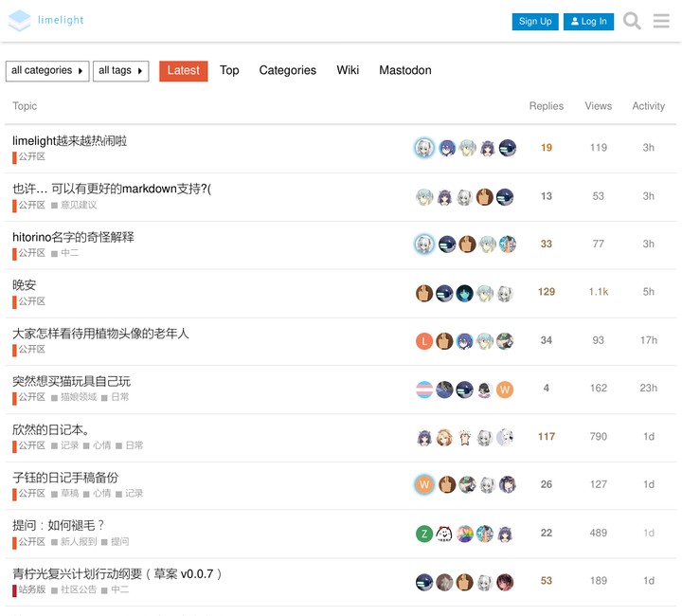Image resolution: width=682 pixels, height=616 pixels.
Task: Go to the Mastodon tab
Action: (x=404, y=70)
